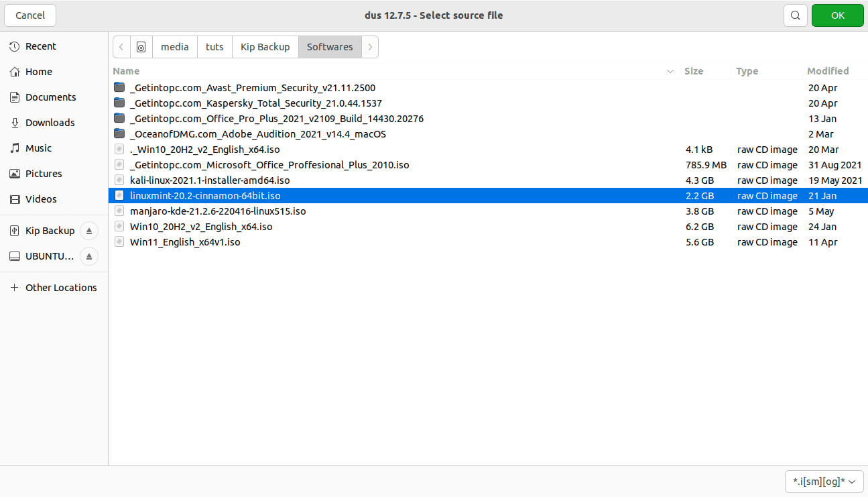Navigate to media in path bar
This screenshot has width=868, height=497.
coord(175,47)
